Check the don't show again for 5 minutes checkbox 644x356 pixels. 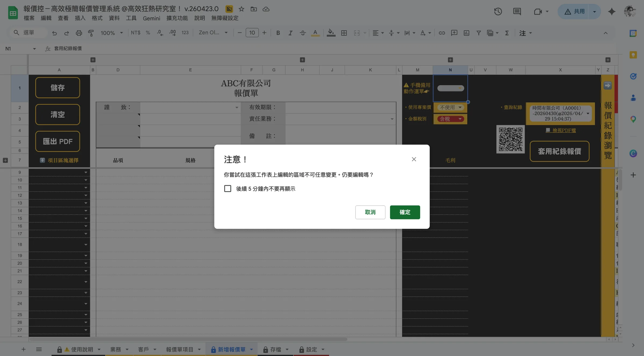click(x=228, y=188)
